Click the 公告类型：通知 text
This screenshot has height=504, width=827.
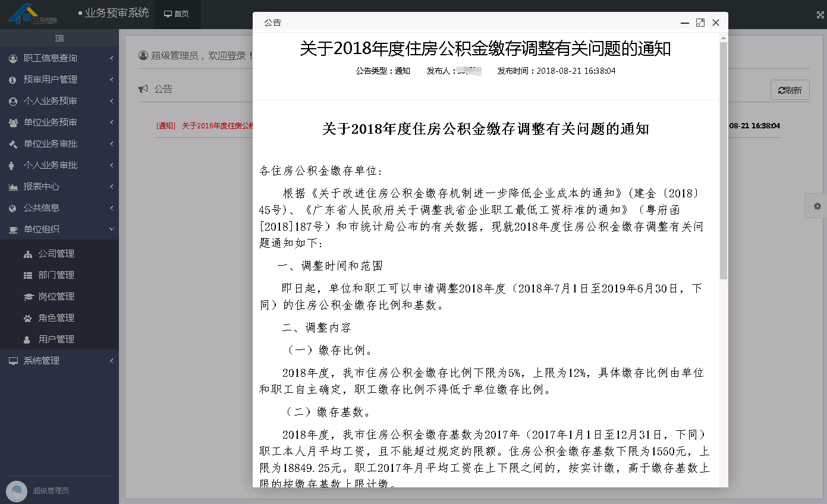[x=383, y=71]
